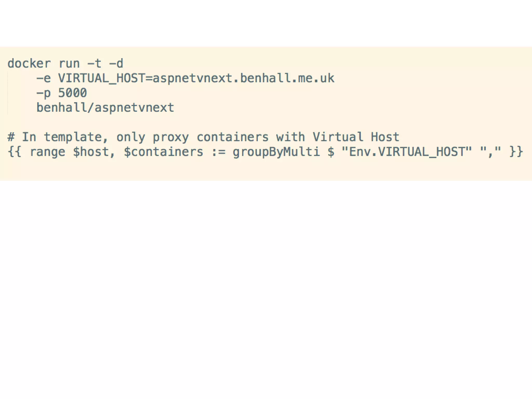The height and width of the screenshot is (399, 532).
Task: Click the '-e' environment flag
Action: click(44, 79)
